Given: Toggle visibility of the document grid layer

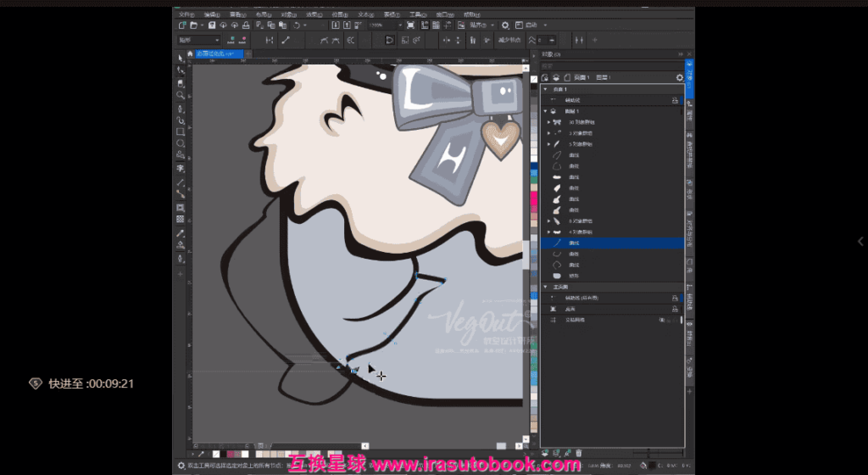Looking at the screenshot, I should pyautogui.click(x=661, y=320).
